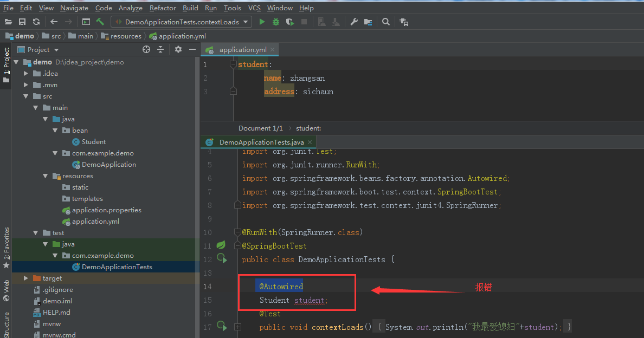
Task: Open the run configuration dropdown DemoApplicationTests.contextLoads
Action: (182, 22)
